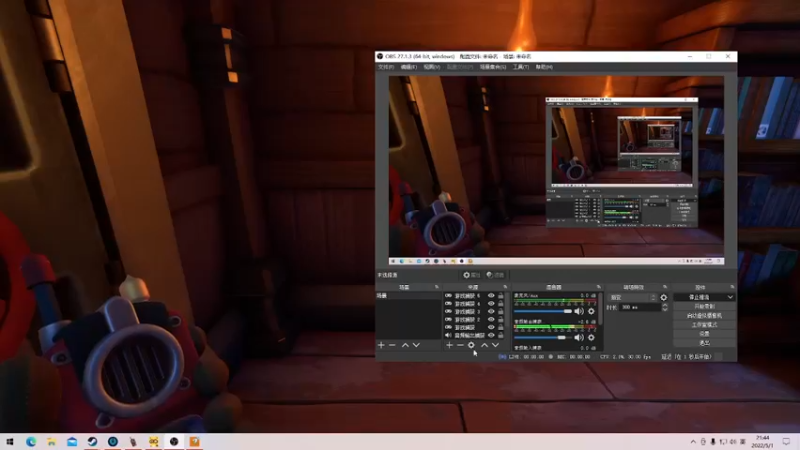Open the 渐变 transition type dropdown
Image resolution: width=800 pixels, height=450 pixels.
coord(632,297)
